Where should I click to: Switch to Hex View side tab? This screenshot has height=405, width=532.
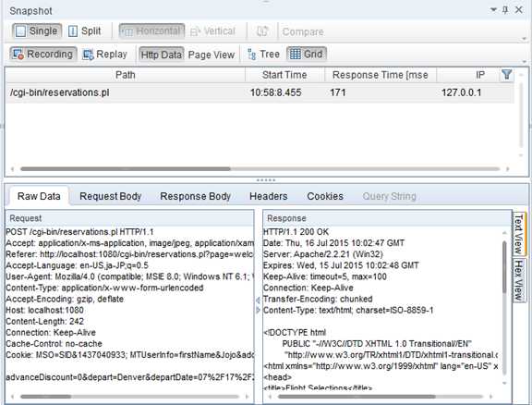click(518, 279)
